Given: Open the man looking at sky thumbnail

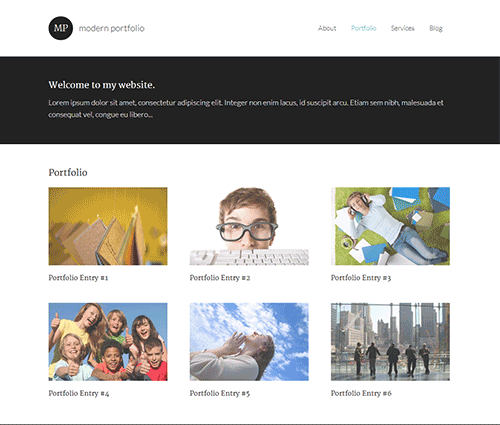Looking at the screenshot, I should tap(249, 342).
